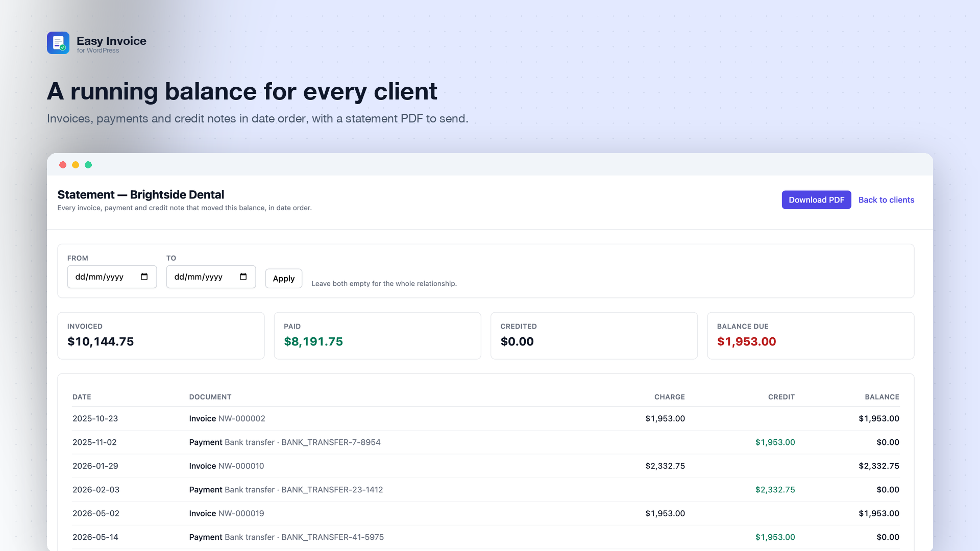Select payment BANK_TRANSFER-7-8954 row
The height and width of the screenshot is (551, 980).
click(x=486, y=442)
